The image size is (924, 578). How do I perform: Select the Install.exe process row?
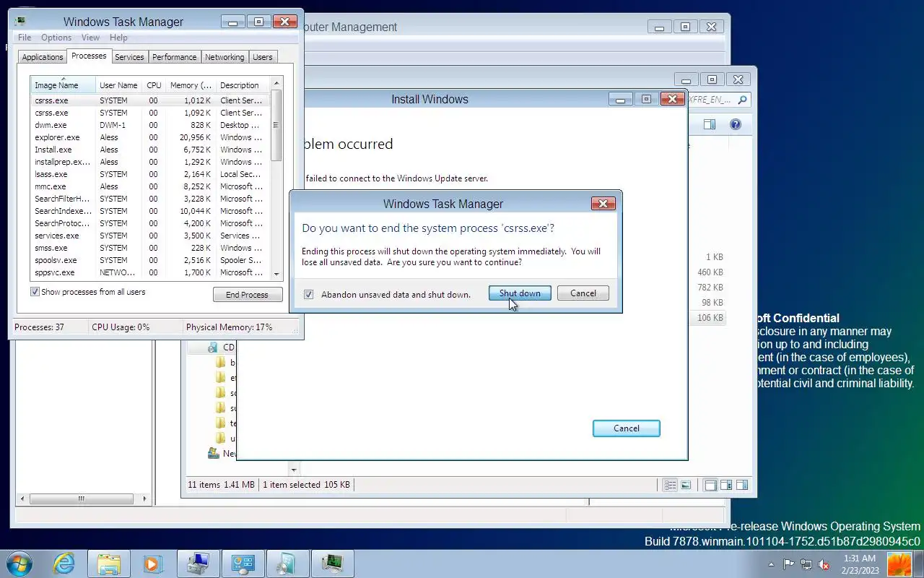tap(150, 150)
